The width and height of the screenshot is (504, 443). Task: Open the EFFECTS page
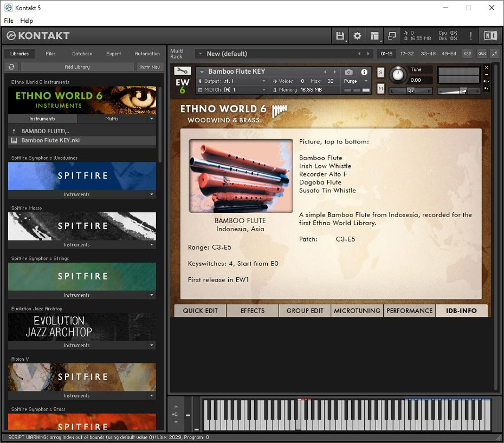[253, 311]
